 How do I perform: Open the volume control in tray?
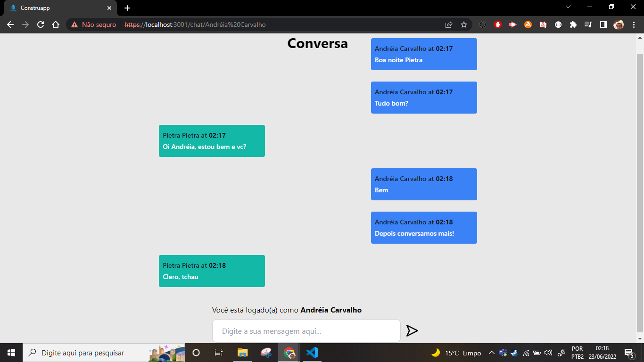(x=548, y=353)
